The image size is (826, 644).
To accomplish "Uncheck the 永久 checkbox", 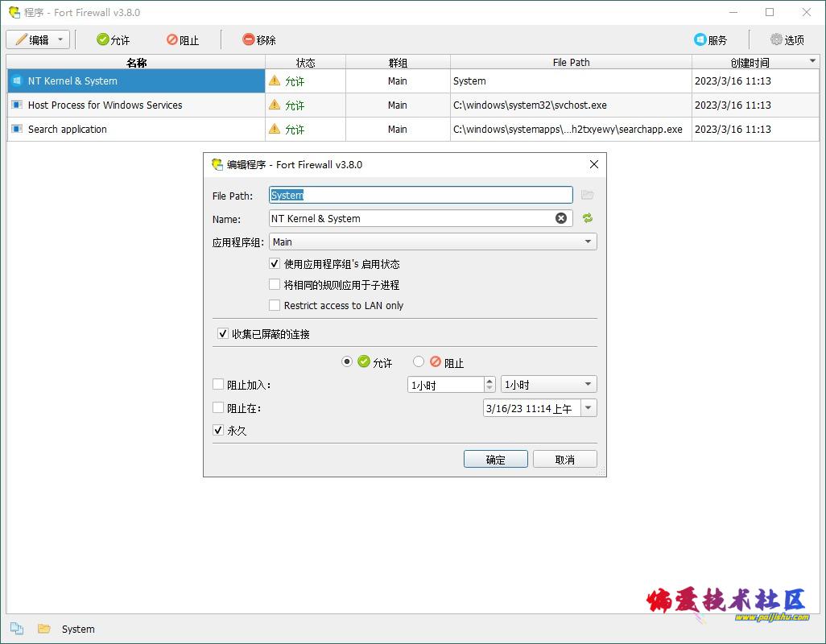I will [218, 430].
